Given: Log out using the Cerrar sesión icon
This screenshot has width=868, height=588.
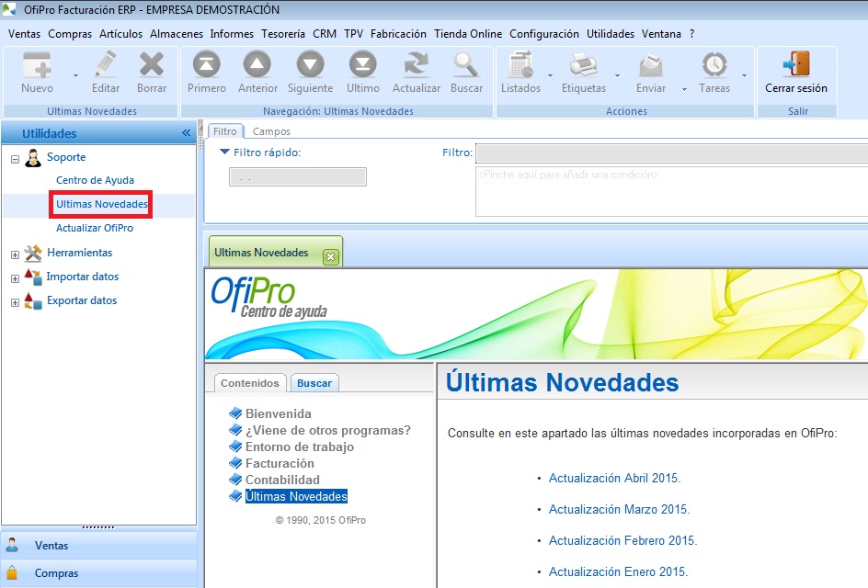Looking at the screenshot, I should pos(796,73).
